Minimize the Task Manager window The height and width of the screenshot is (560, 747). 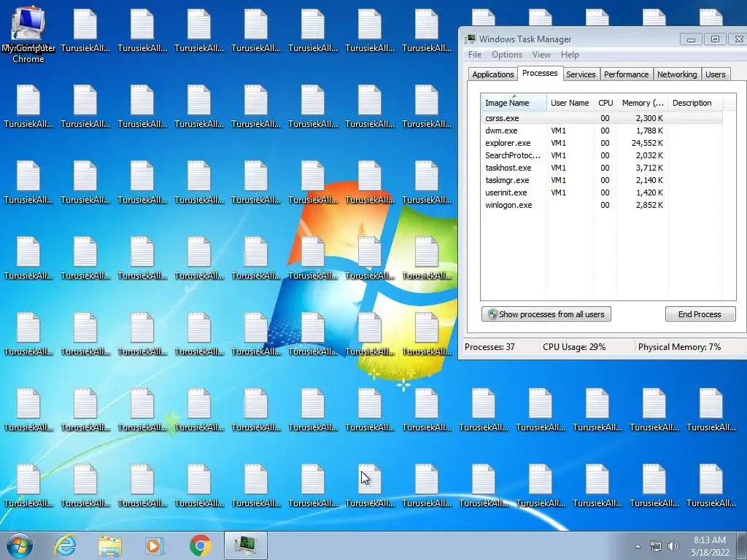coord(691,39)
